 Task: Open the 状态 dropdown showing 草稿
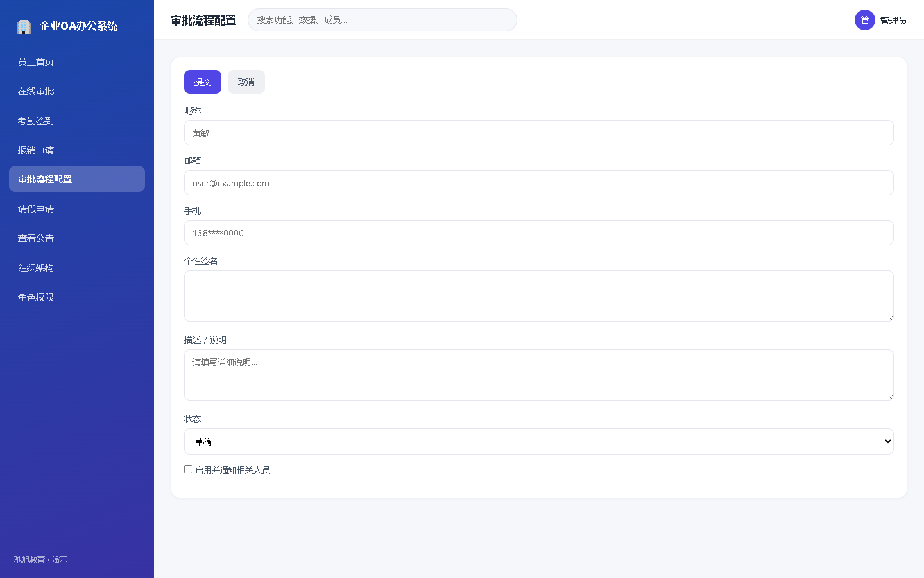pyautogui.click(x=539, y=442)
